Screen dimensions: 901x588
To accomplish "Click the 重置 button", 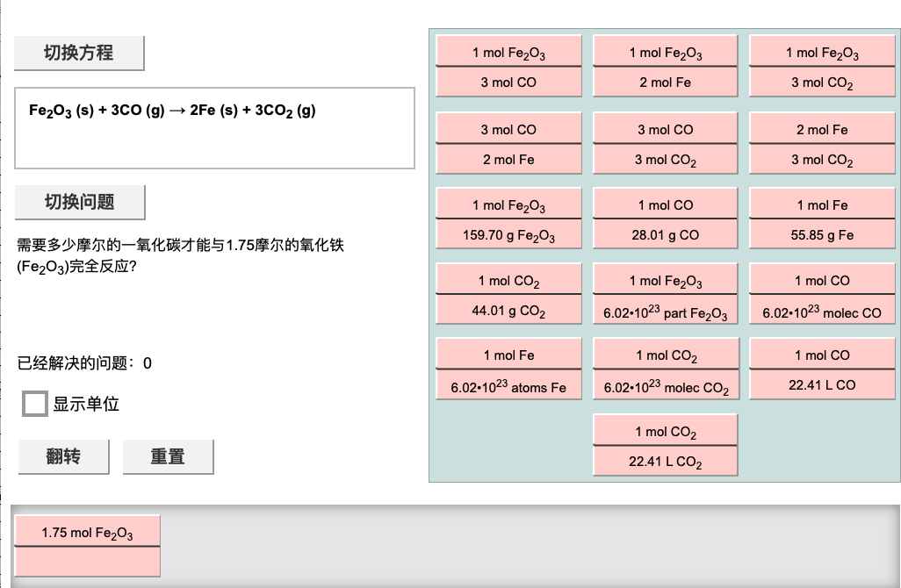I will [169, 457].
